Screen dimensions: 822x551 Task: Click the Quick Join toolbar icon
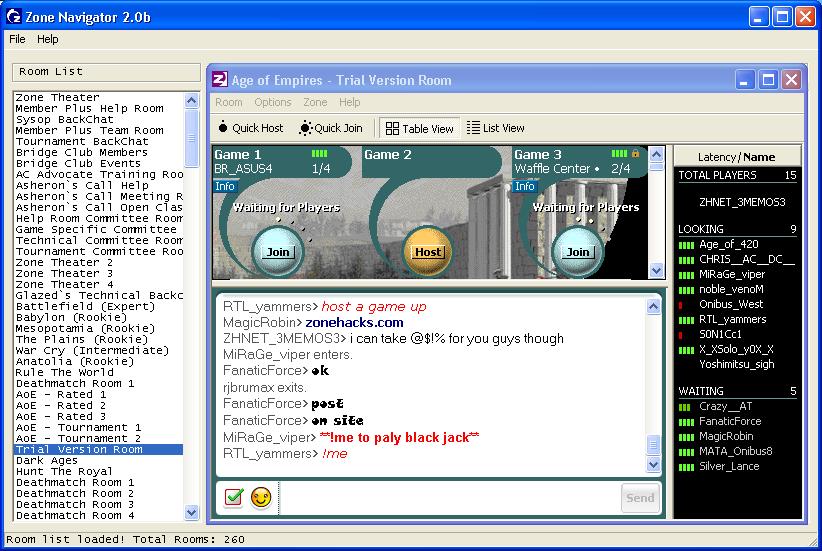tap(306, 128)
